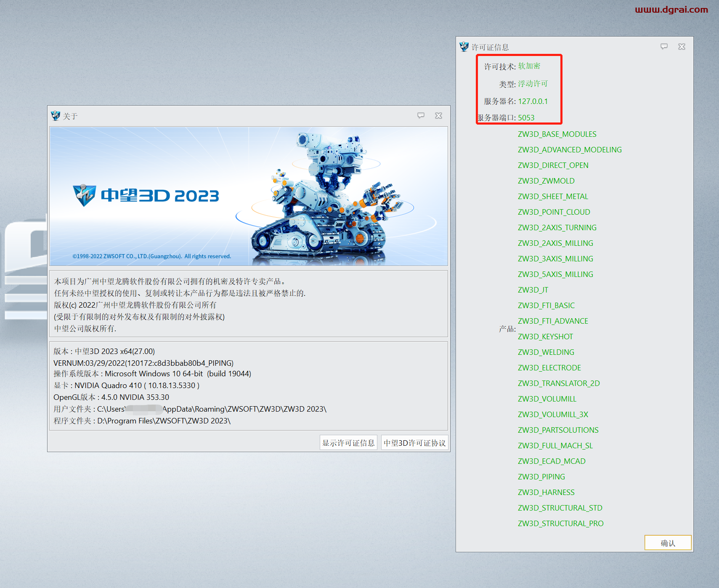Click the 程序文件夹 D:\Program Files path line
The width and height of the screenshot is (719, 588).
click(142, 421)
